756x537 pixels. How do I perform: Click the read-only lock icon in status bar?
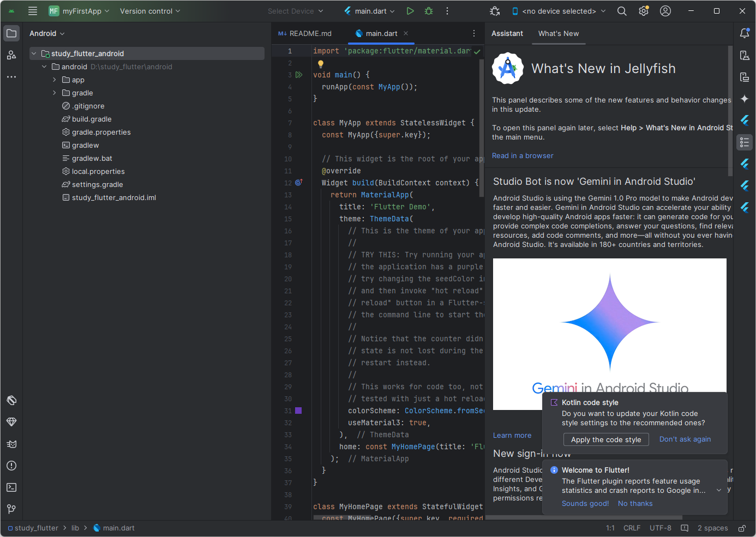(742, 528)
